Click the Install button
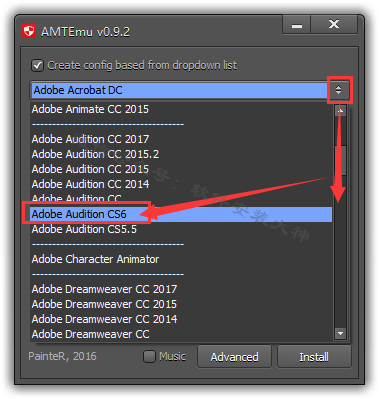 (x=314, y=357)
